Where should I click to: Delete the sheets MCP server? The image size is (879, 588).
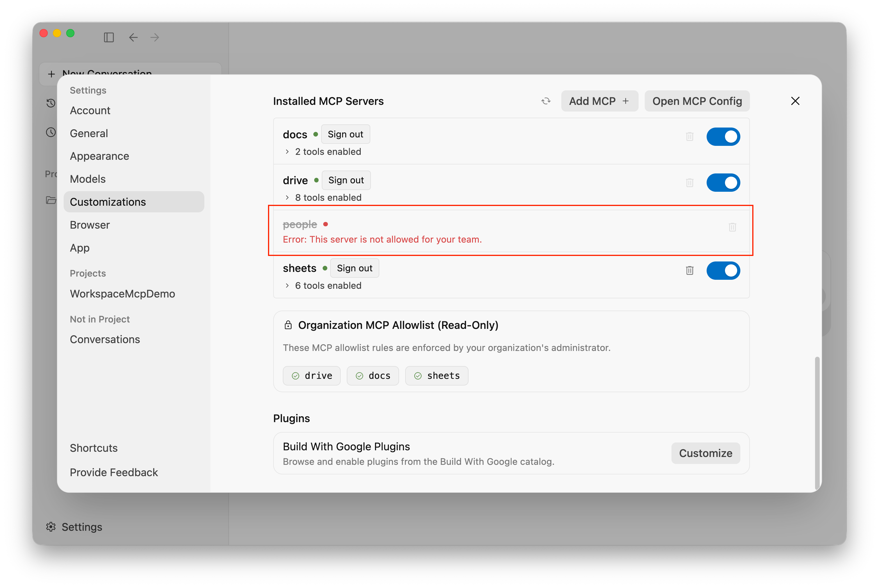click(x=689, y=270)
